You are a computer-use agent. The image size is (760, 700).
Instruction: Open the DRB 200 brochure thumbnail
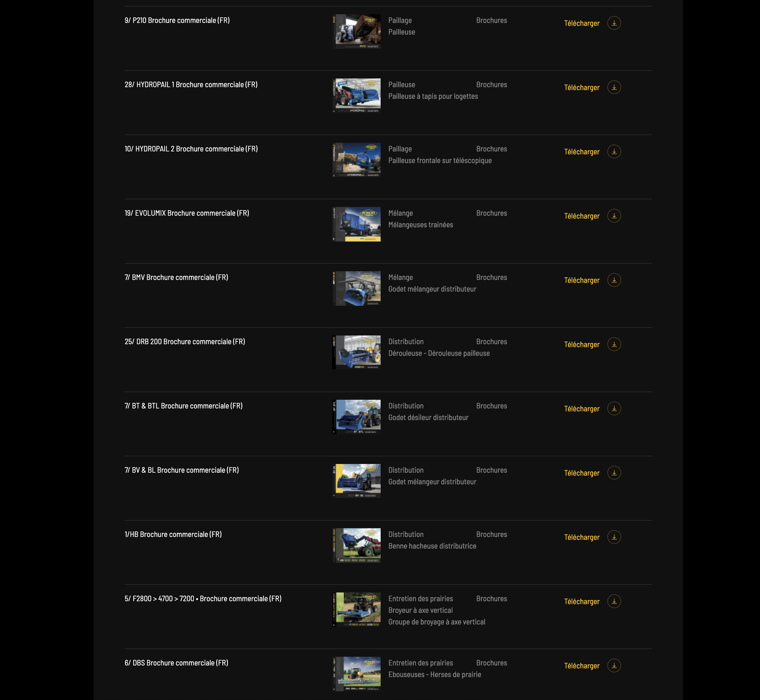[x=356, y=353]
